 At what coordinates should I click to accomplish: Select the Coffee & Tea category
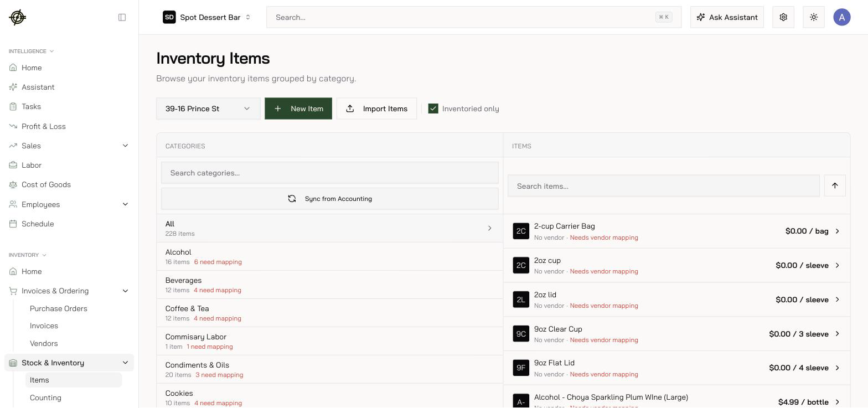(x=330, y=313)
